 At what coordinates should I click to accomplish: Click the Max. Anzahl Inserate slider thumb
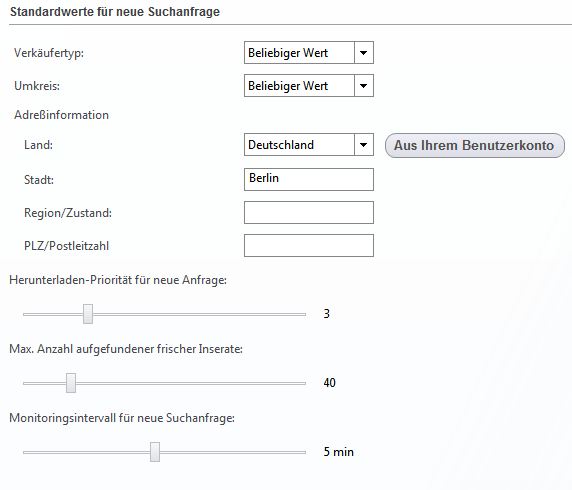click(x=71, y=383)
